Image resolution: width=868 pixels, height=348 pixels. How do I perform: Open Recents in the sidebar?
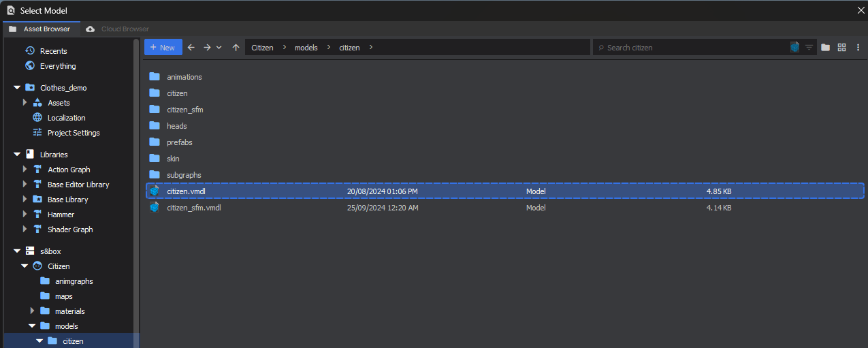pos(53,51)
